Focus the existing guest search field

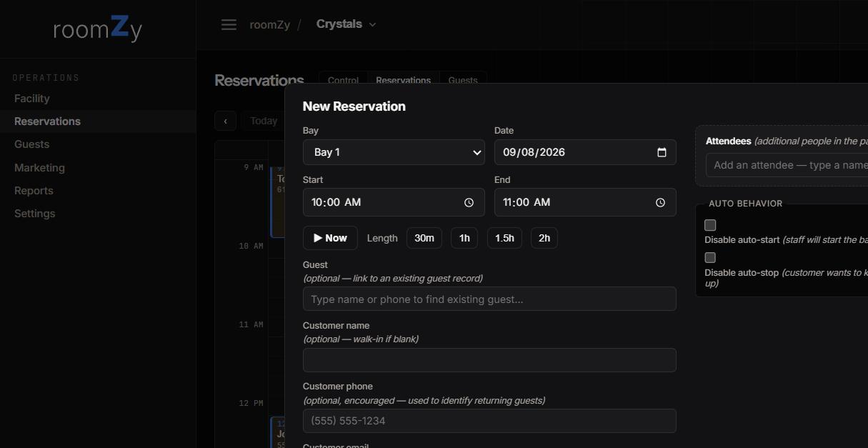(x=489, y=299)
